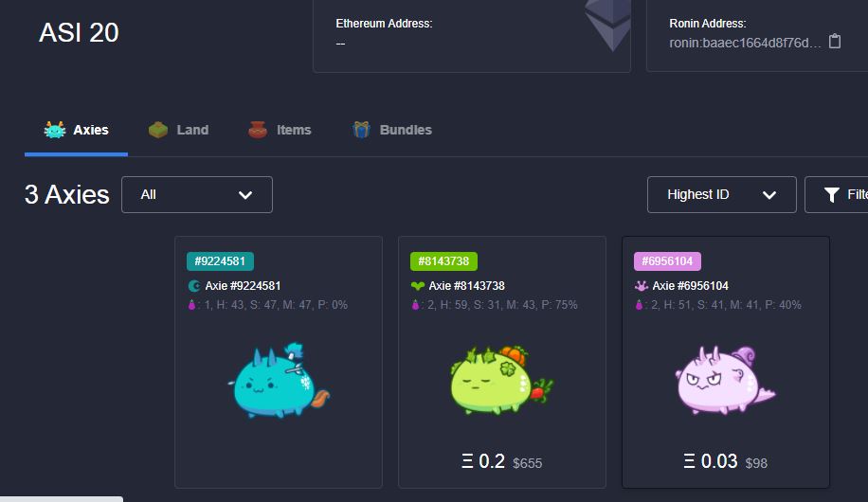This screenshot has width=868, height=502.
Task: Click the pink #6956104 ID badge
Action: click(668, 261)
